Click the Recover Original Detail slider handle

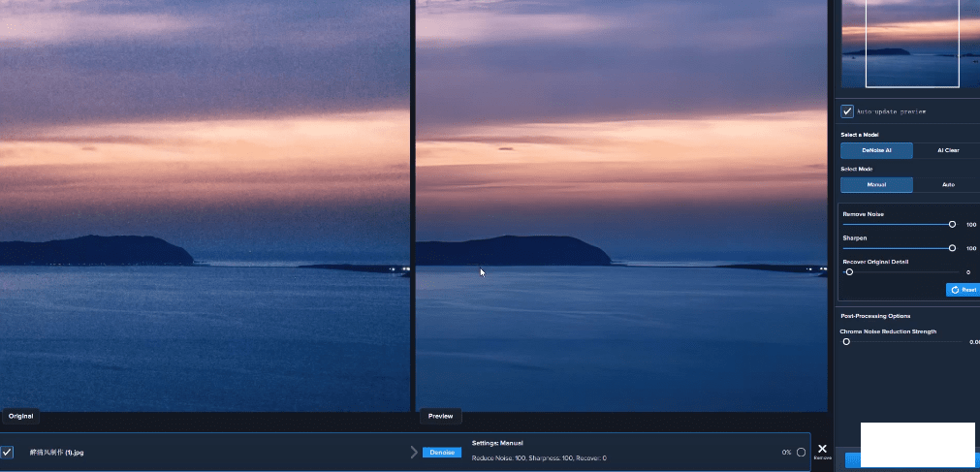point(849,272)
